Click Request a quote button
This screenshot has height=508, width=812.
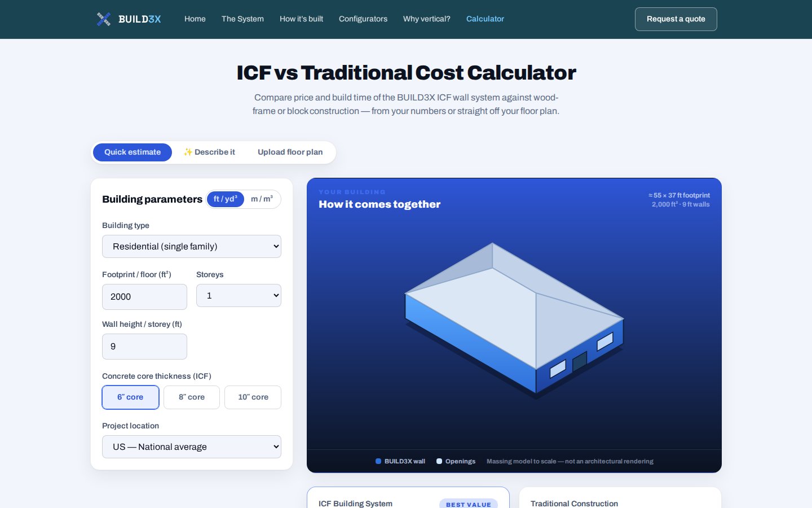676,19
